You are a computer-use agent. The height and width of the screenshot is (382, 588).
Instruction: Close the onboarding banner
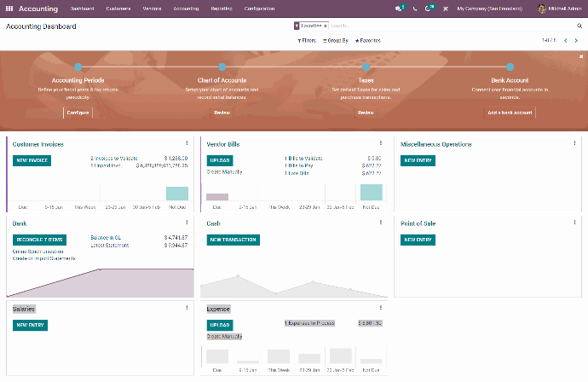[581, 56]
